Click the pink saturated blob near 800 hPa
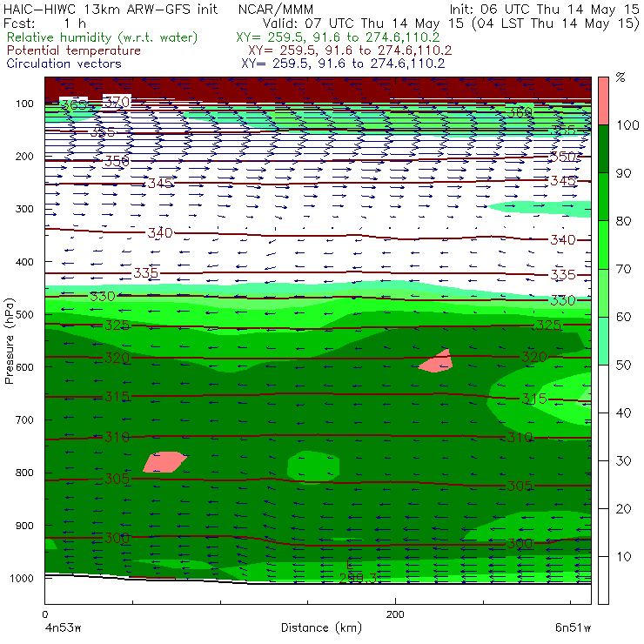The width and height of the screenshot is (644, 644). pyautogui.click(x=165, y=462)
